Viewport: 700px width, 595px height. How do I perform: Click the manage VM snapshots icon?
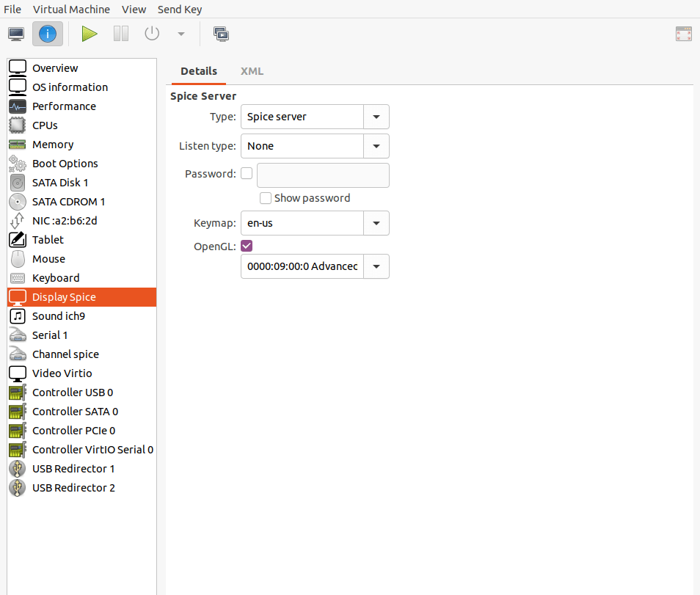tap(221, 33)
